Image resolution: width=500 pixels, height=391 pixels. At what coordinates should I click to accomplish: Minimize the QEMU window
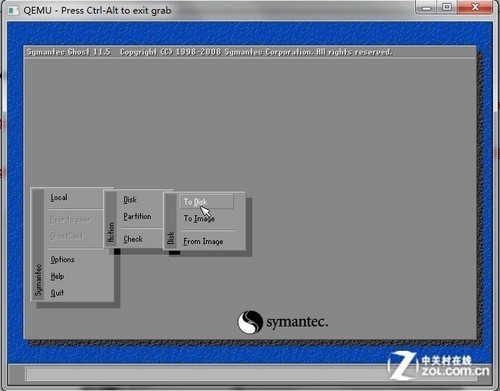426,8
